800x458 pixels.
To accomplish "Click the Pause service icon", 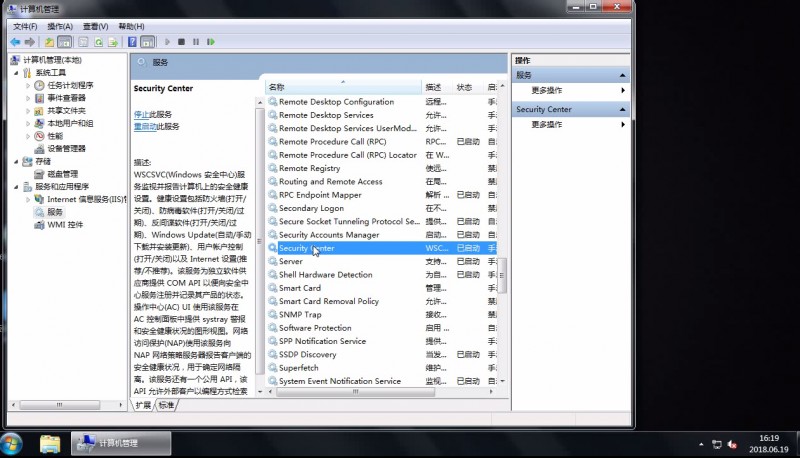I will point(196,42).
